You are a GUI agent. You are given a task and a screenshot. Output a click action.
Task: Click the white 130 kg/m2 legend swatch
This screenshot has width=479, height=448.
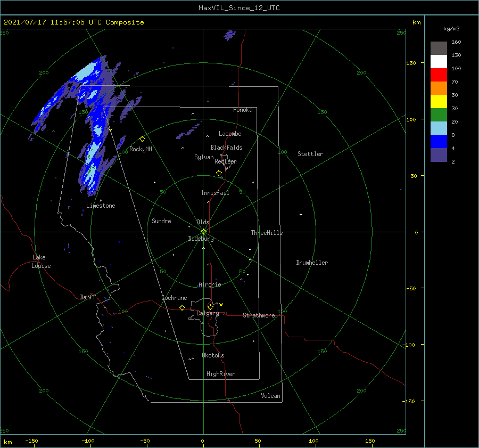point(439,61)
